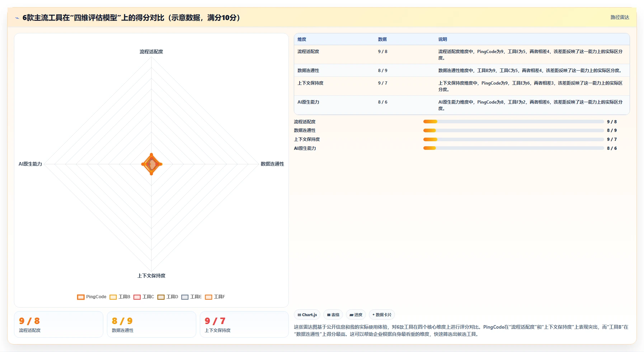The width and height of the screenshot is (644, 352).
Task: Click the 数据连通性 progress bar
Action: 513,130
